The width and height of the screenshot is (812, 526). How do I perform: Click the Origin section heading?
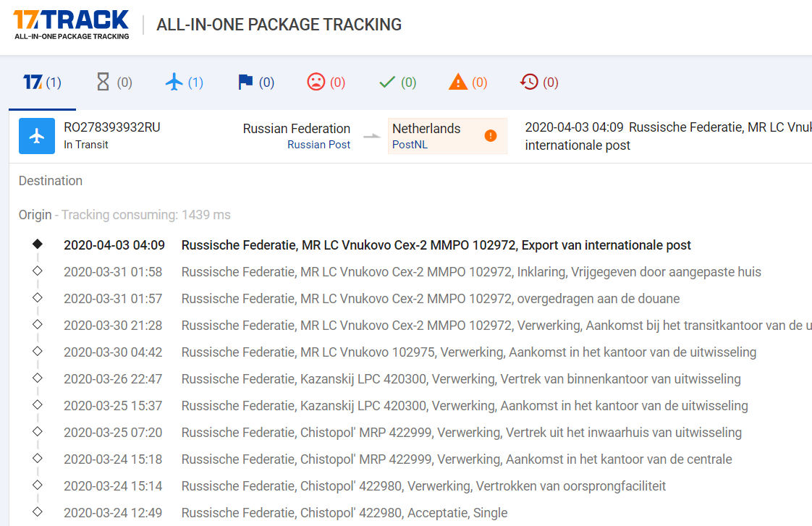(35, 215)
